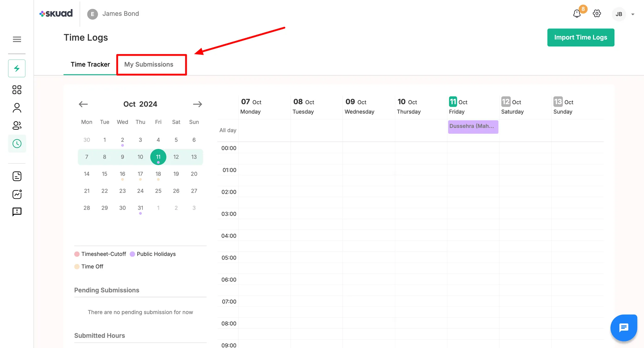Open the dashboard grid icon

[x=17, y=90]
